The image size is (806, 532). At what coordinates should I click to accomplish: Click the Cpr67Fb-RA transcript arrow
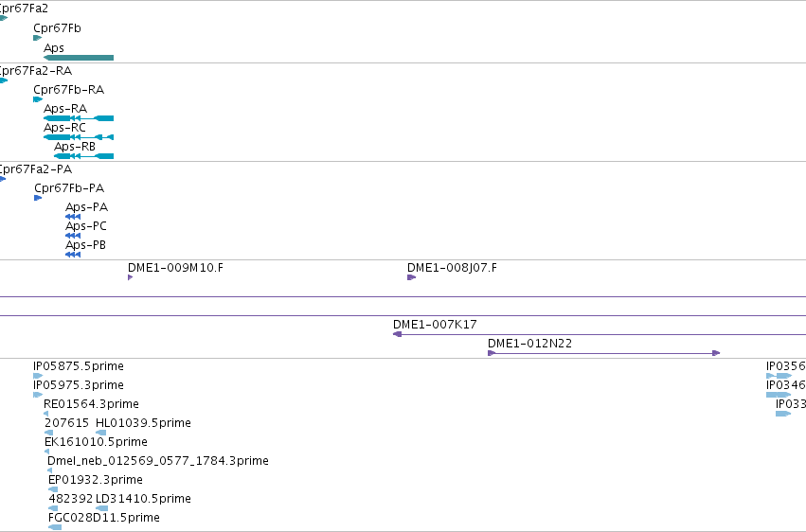pyautogui.click(x=38, y=99)
